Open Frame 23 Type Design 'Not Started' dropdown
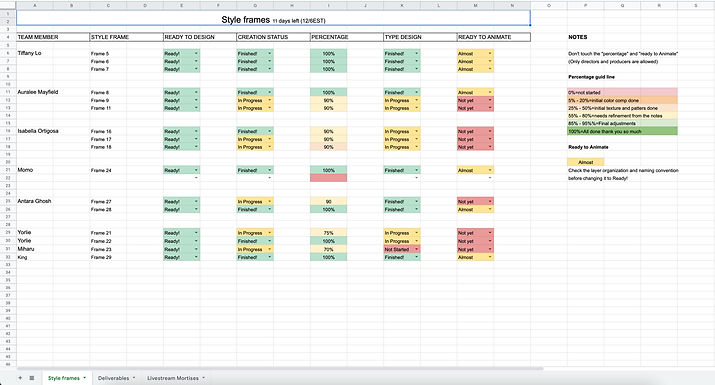Image resolution: width=715 pixels, height=385 pixels. coord(416,249)
